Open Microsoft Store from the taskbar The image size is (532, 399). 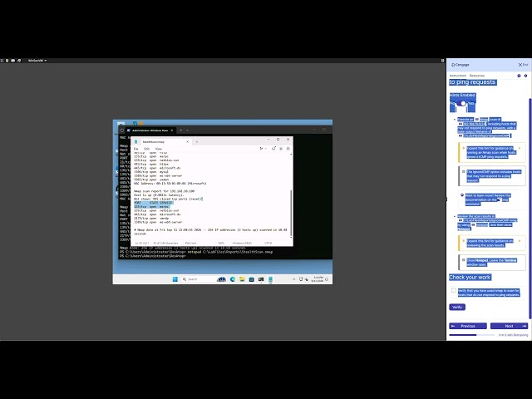pyautogui.click(x=251, y=279)
